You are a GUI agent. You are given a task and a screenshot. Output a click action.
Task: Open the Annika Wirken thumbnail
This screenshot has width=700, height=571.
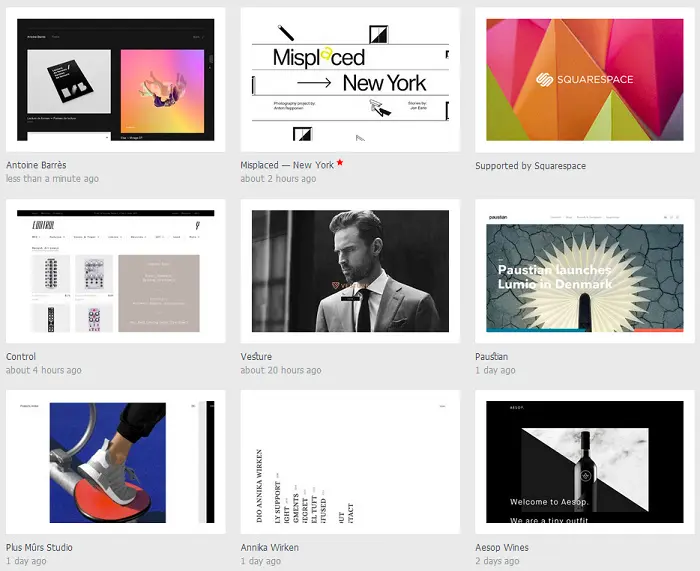350,462
